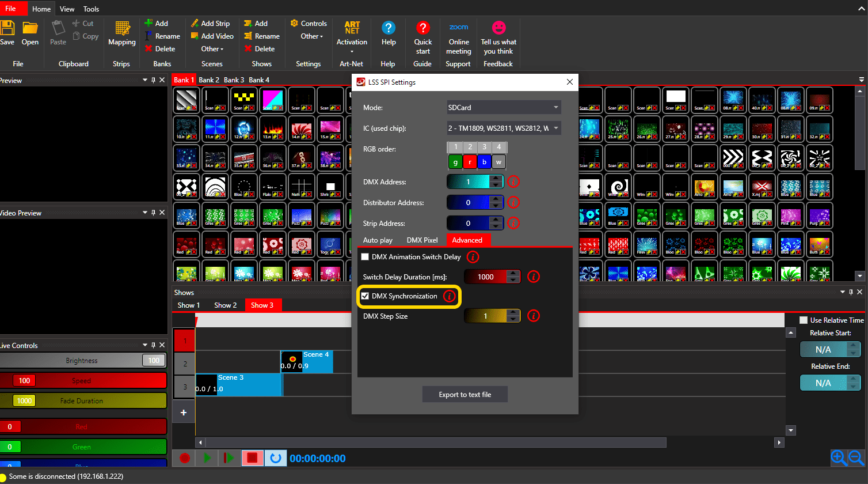This screenshot has width=868, height=484.
Task: Stop playback with red stop button
Action: (252, 458)
